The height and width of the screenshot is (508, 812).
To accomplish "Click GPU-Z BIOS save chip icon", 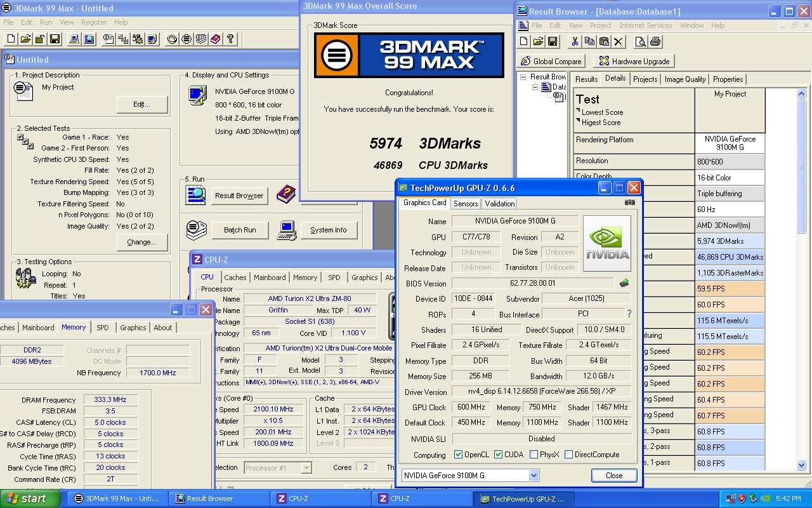I will click(624, 283).
